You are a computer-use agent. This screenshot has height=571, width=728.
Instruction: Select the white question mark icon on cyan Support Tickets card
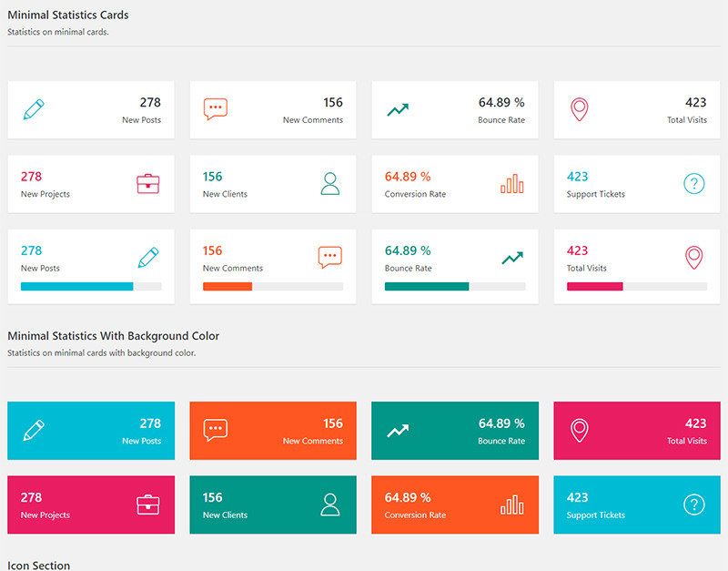click(694, 505)
